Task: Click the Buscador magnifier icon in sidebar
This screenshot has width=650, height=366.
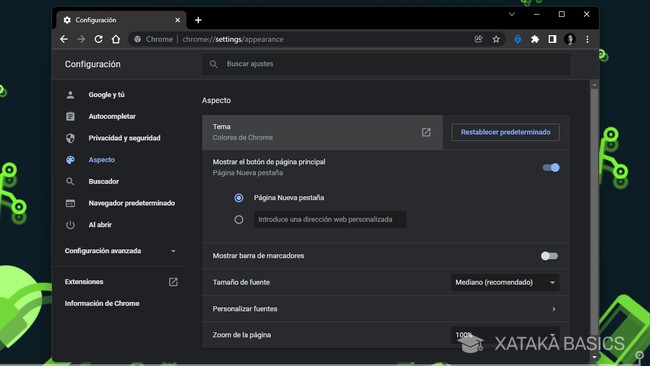Action: [x=70, y=182]
